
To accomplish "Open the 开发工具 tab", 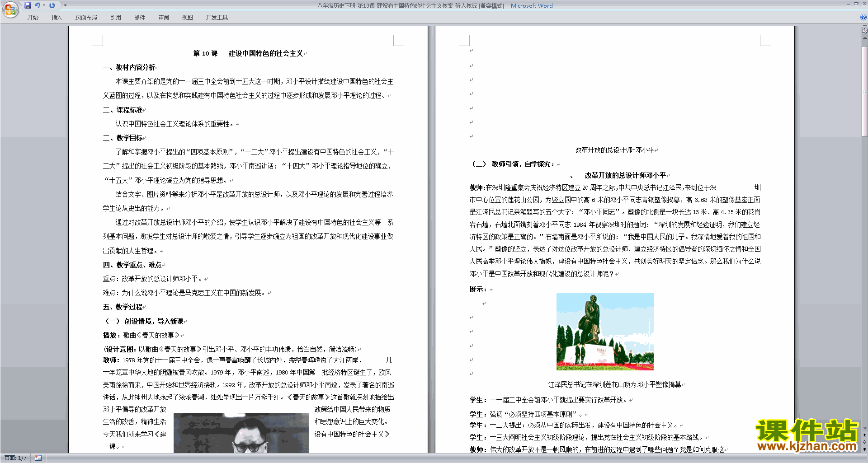I will (217, 18).
